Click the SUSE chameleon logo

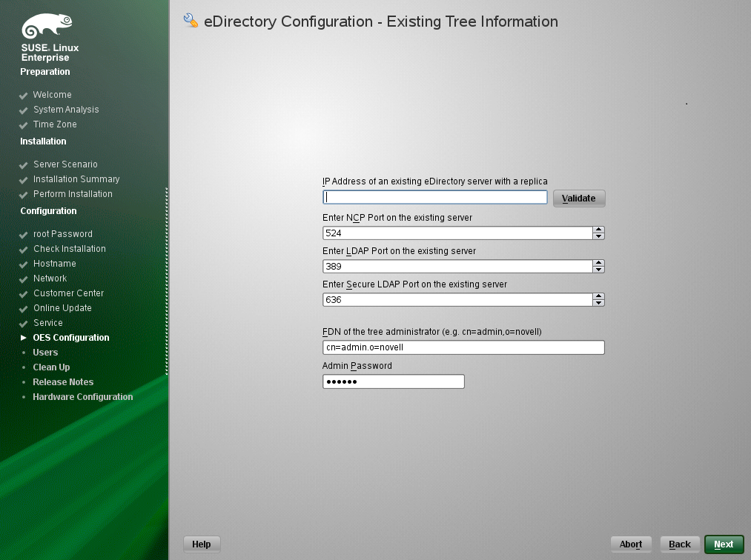[47, 26]
